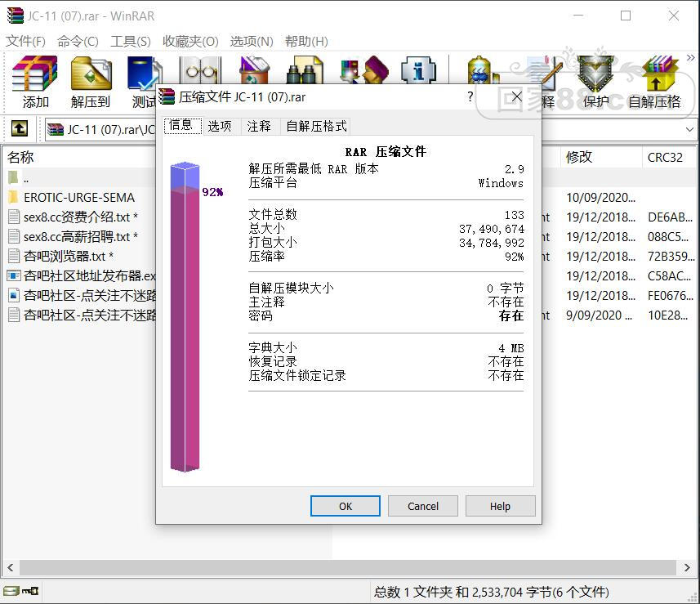
Task: Switch to the 选项 tab in dialog
Action: pos(220,127)
